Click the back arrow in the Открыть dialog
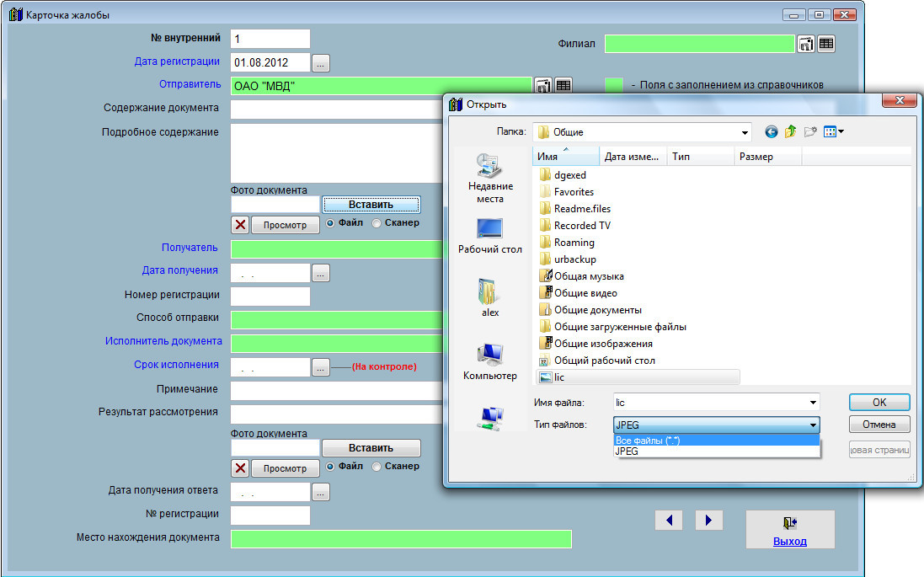 (771, 131)
